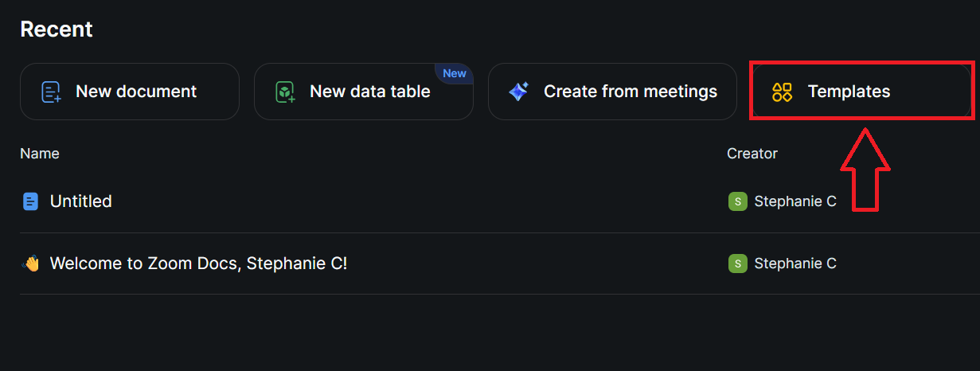Screen dimensions: 980x371
Task: Click the New document page icon
Action: coord(51,92)
